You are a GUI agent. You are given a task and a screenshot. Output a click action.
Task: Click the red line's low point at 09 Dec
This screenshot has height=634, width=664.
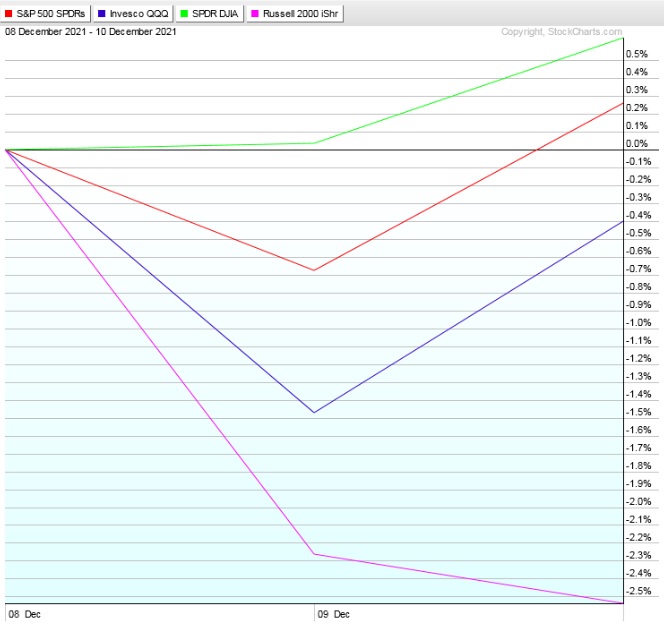pos(314,270)
